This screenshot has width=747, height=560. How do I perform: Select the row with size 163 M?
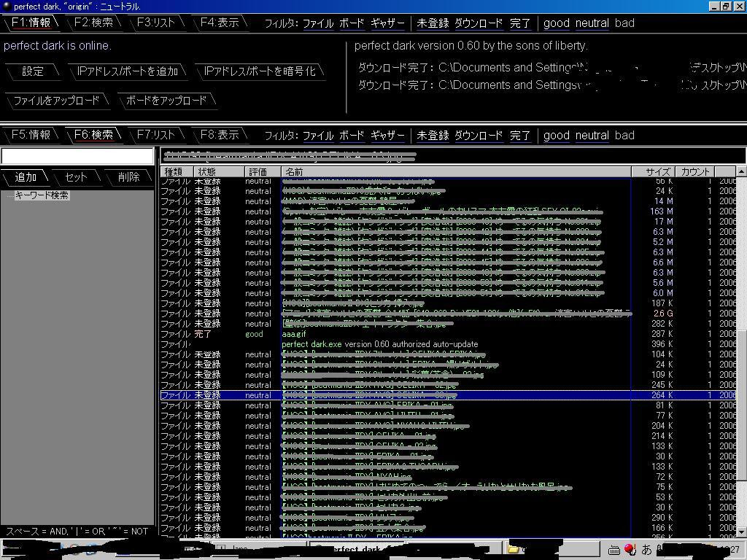click(x=448, y=211)
